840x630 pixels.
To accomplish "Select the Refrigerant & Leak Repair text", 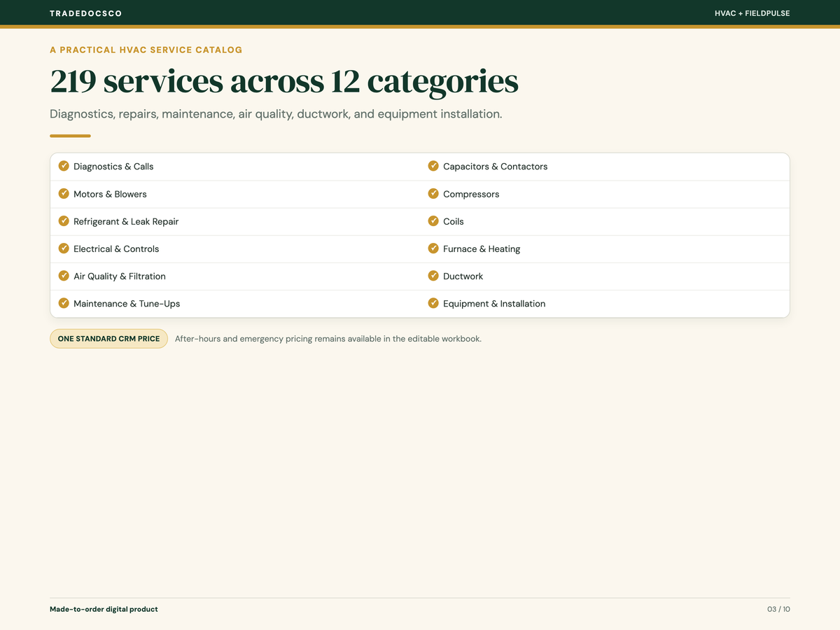I will coord(126,221).
